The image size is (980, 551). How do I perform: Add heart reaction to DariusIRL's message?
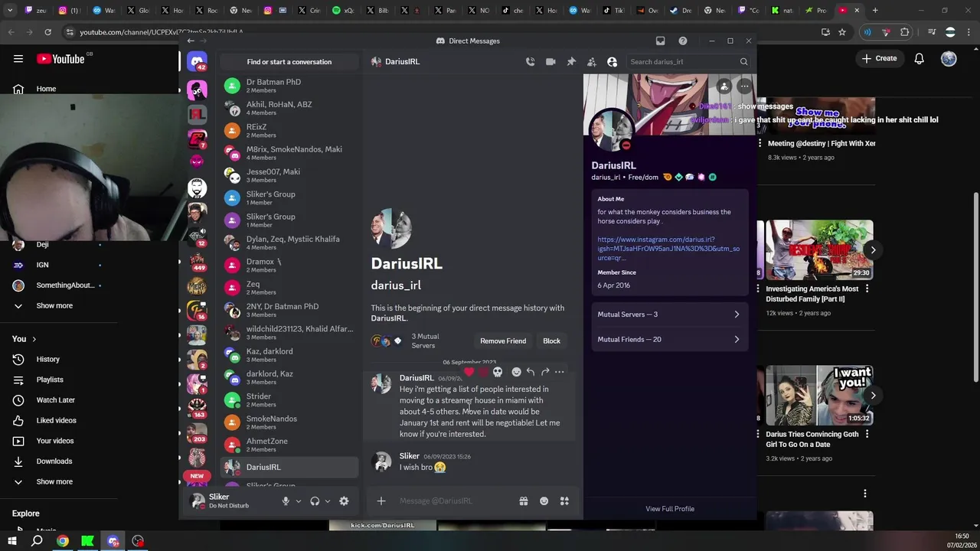pyautogui.click(x=469, y=372)
